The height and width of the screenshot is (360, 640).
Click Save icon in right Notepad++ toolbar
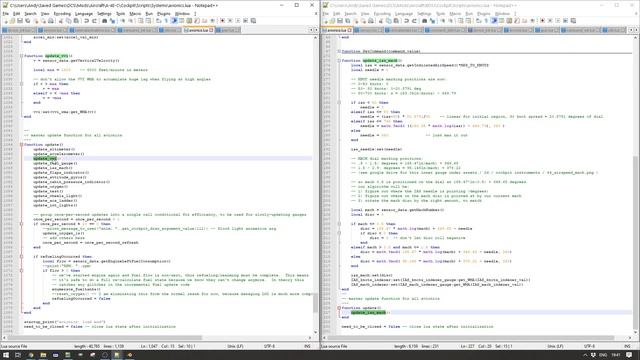(x=340, y=20)
